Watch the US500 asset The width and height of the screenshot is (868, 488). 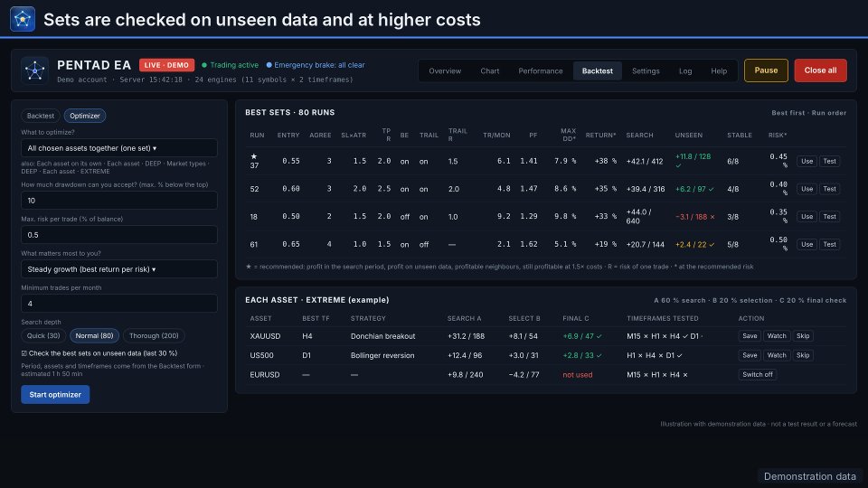[x=776, y=355]
